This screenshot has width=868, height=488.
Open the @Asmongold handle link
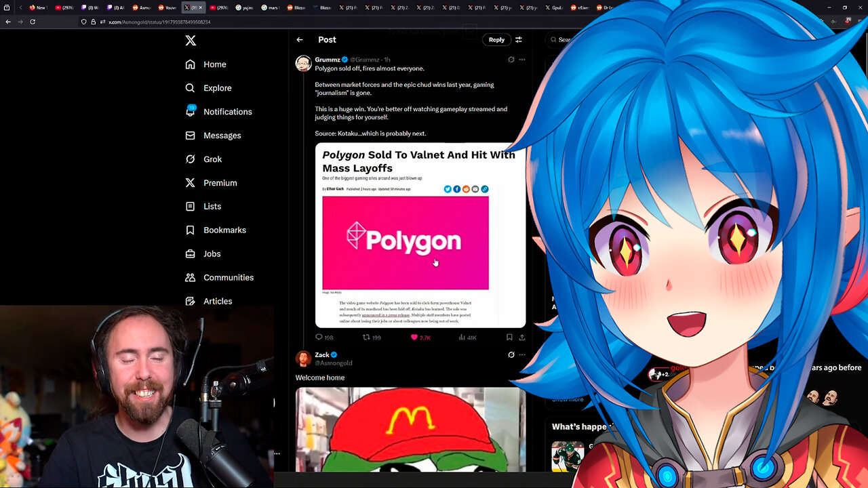[x=333, y=363]
